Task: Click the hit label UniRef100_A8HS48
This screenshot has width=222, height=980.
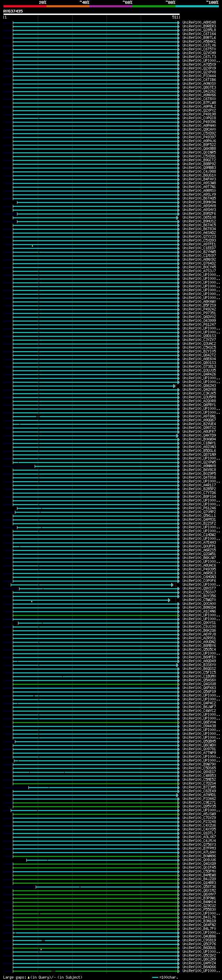Action: click(x=199, y=23)
